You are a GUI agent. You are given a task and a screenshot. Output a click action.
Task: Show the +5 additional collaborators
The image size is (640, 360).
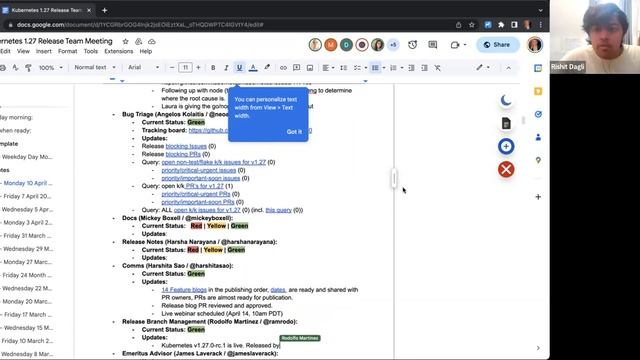(x=393, y=45)
